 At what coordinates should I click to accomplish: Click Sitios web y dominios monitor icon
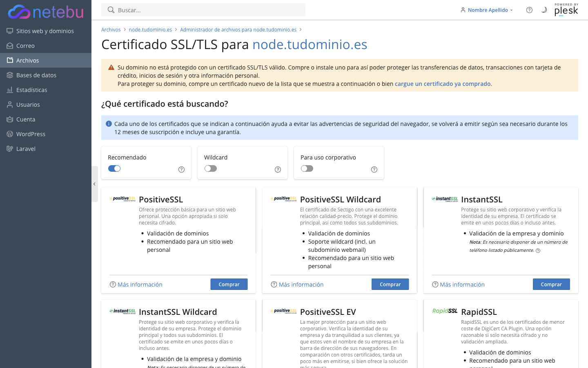(x=10, y=31)
